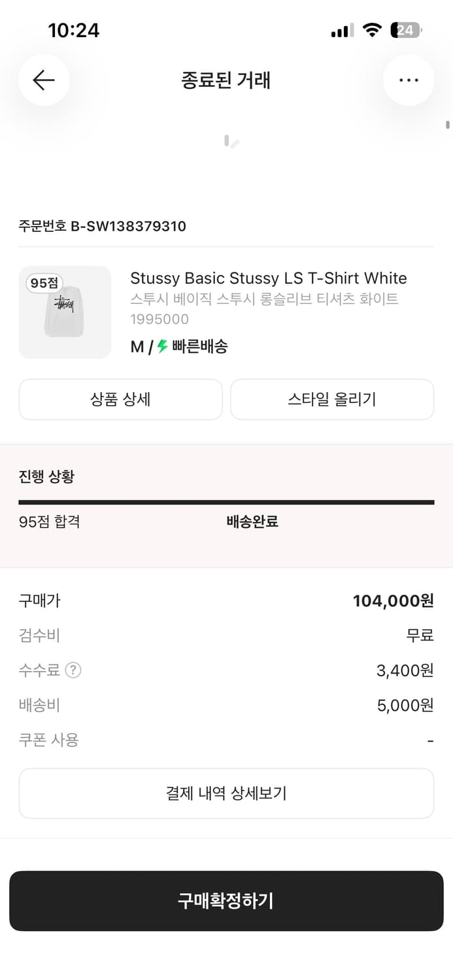Open the 수수료 fee help question mark
This screenshot has width=453, height=980.
72,670
